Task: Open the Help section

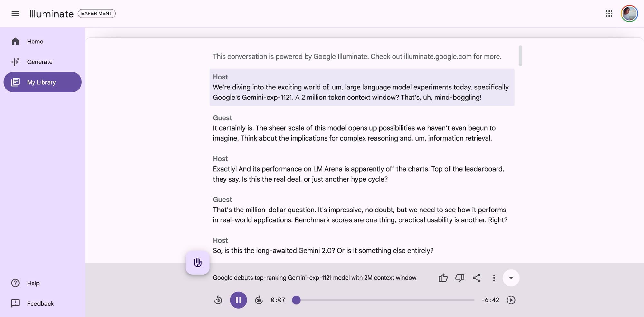Action: (x=33, y=283)
